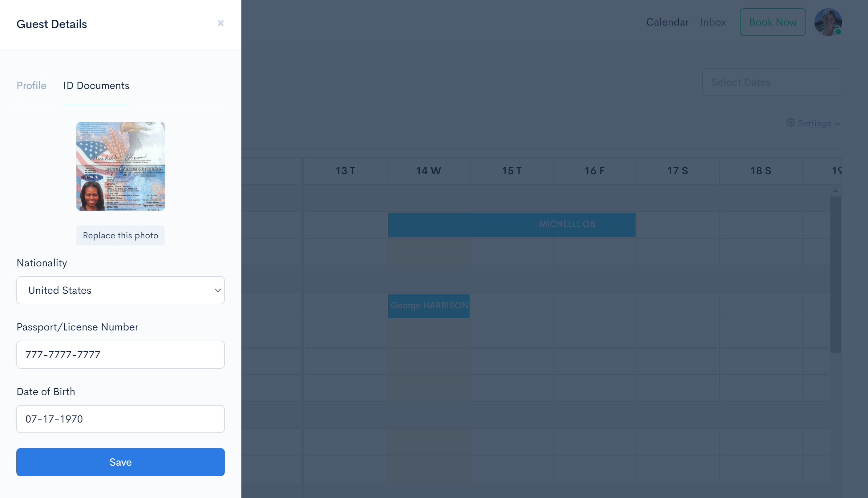Image resolution: width=868 pixels, height=498 pixels.
Task: Click the Save button
Action: point(120,462)
